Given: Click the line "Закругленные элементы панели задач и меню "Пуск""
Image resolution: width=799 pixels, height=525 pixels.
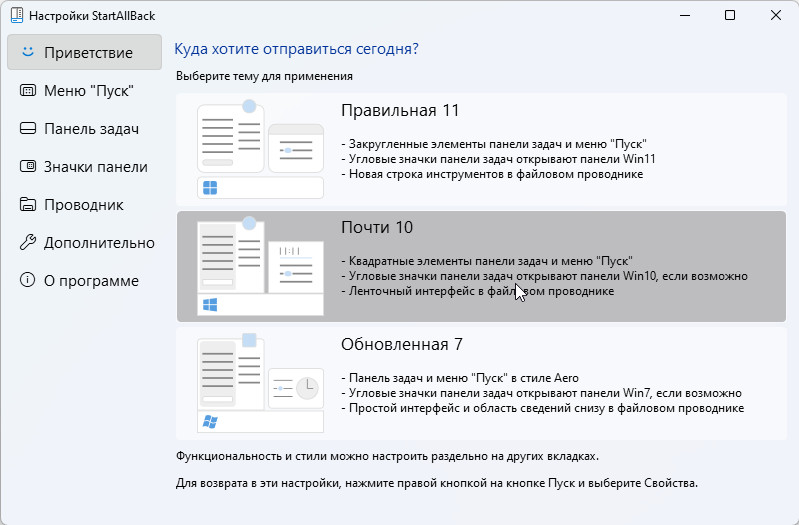Looking at the screenshot, I should tap(494, 144).
